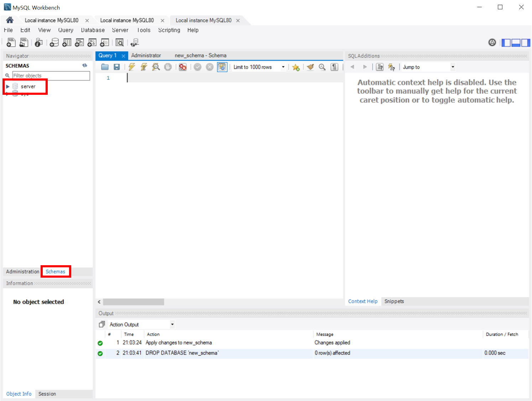Switch to the Snippets tab
Screen dimensions: 532x401
[x=394, y=301]
